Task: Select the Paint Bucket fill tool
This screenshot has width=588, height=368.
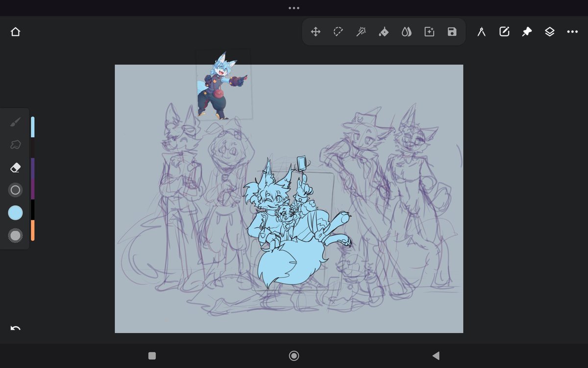Action: pyautogui.click(x=384, y=31)
